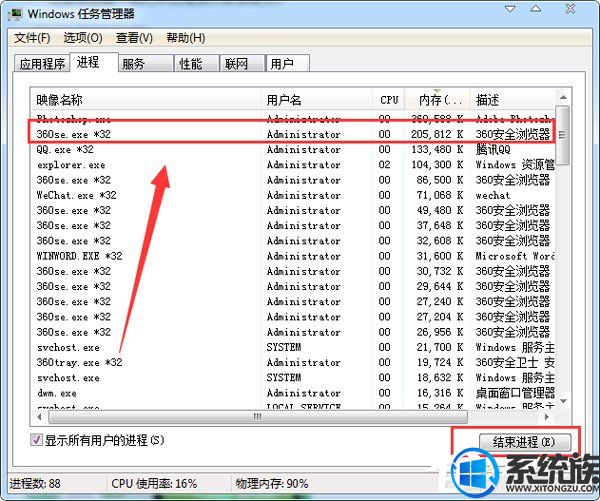
Task: Select the WeChat.exe *32 process
Action: 293,195
